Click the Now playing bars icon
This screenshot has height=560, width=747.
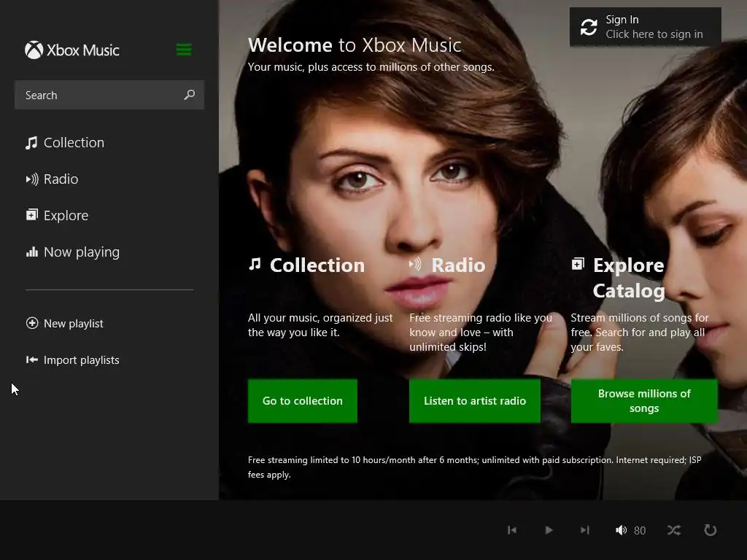pos(32,252)
